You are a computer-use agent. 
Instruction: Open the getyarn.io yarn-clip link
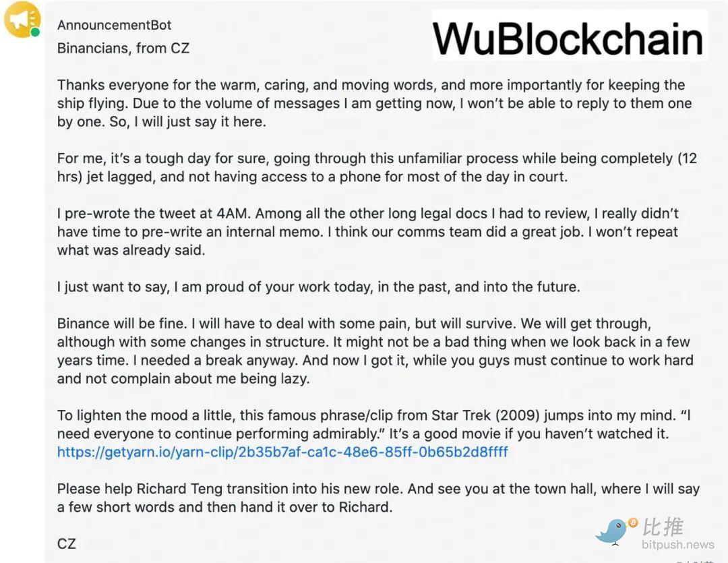282,452
